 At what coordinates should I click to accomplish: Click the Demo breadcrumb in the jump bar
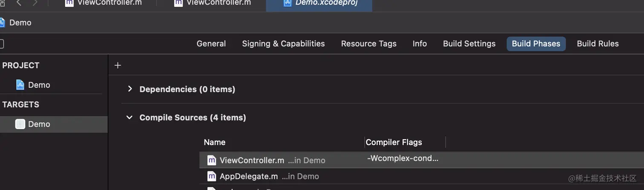(20, 23)
